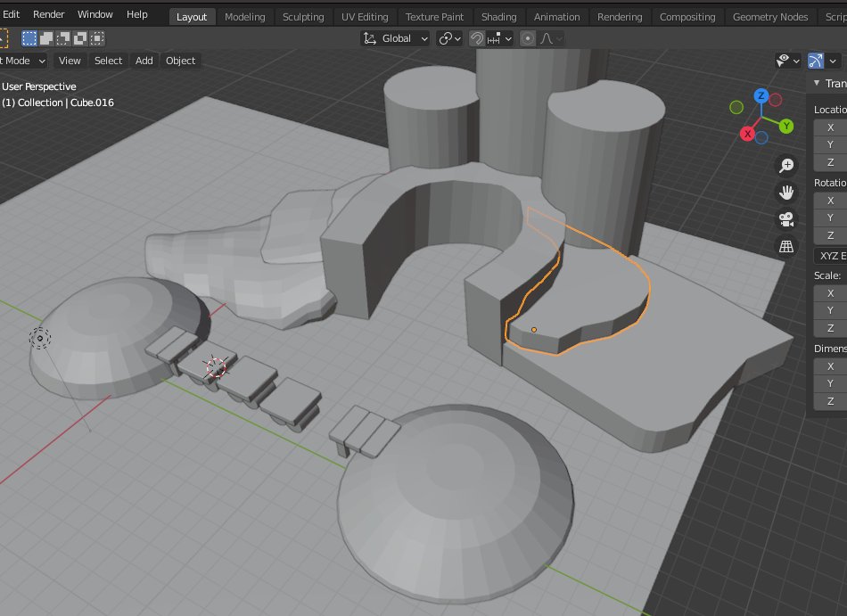Toggle the show gizmo button
Screen dimensions: 847x616
click(815, 61)
